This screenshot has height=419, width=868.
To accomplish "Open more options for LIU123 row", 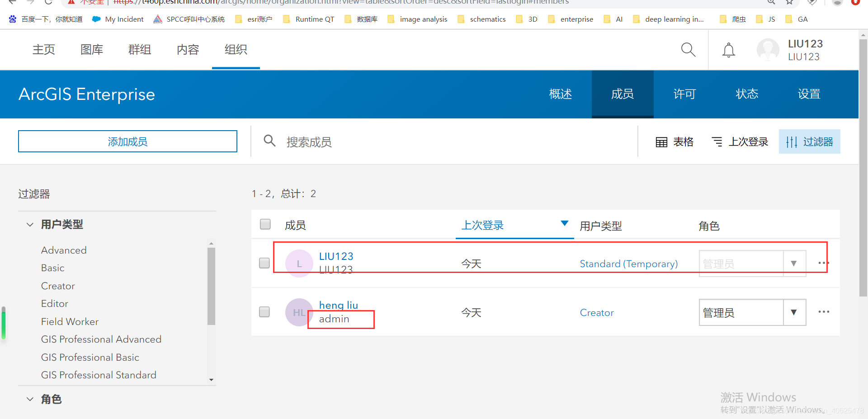I will [824, 263].
